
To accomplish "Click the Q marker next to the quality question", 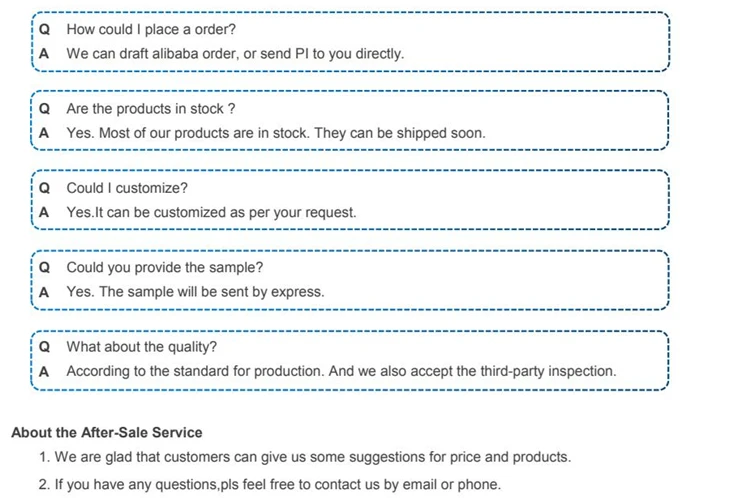I will coord(44,347).
